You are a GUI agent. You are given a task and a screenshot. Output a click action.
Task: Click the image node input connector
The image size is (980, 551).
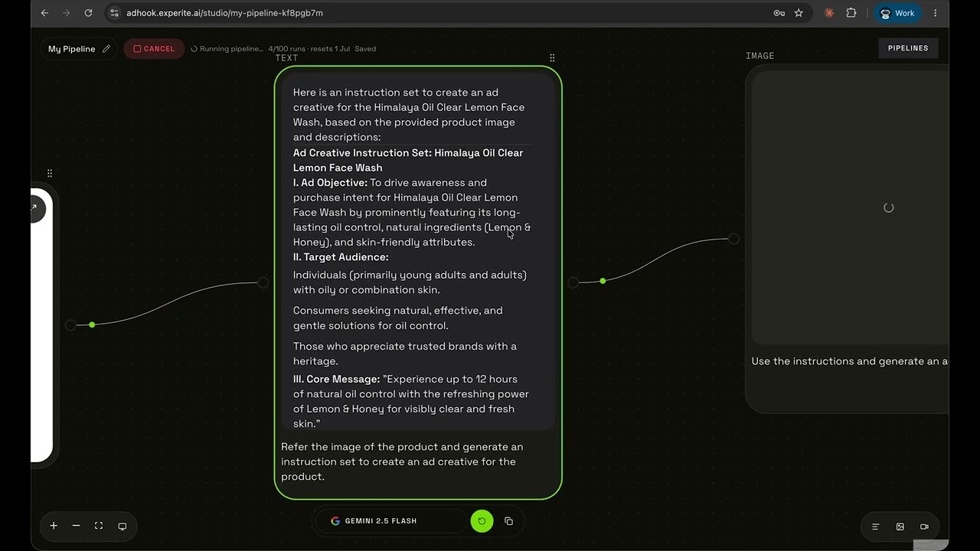[733, 239]
